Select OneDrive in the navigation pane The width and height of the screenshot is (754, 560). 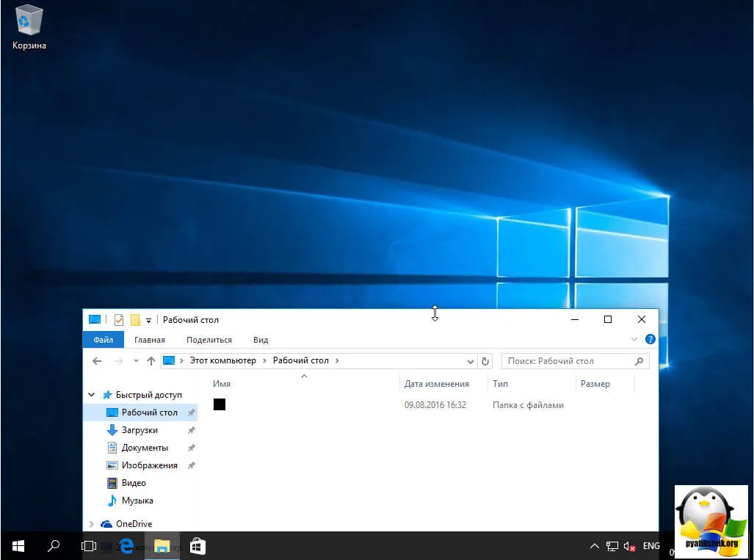tap(134, 524)
